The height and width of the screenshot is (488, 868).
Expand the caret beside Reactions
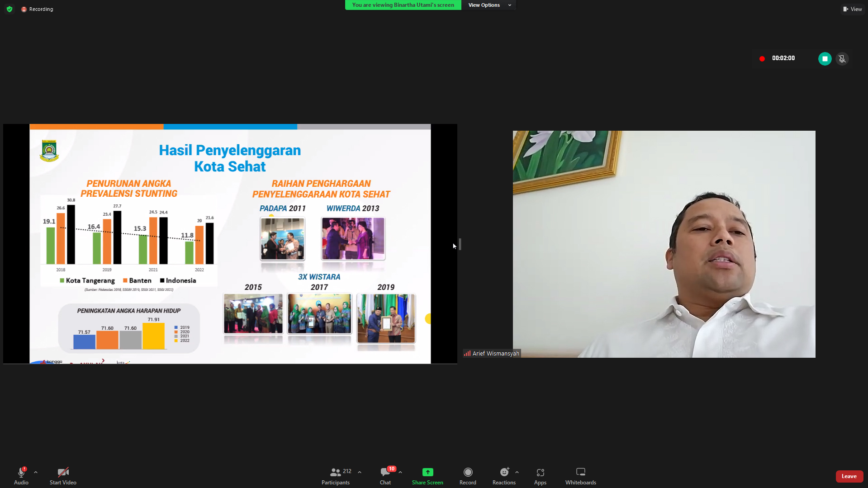pos(517,472)
